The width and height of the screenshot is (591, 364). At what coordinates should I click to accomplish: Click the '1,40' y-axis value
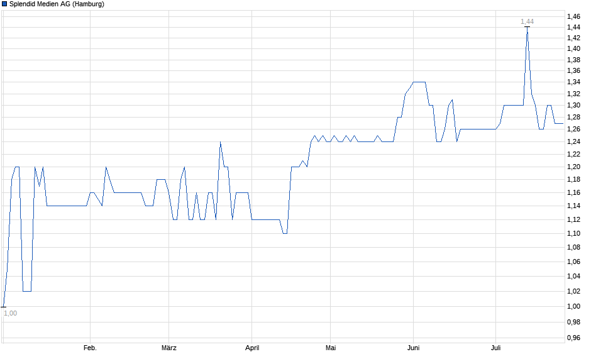coord(573,49)
